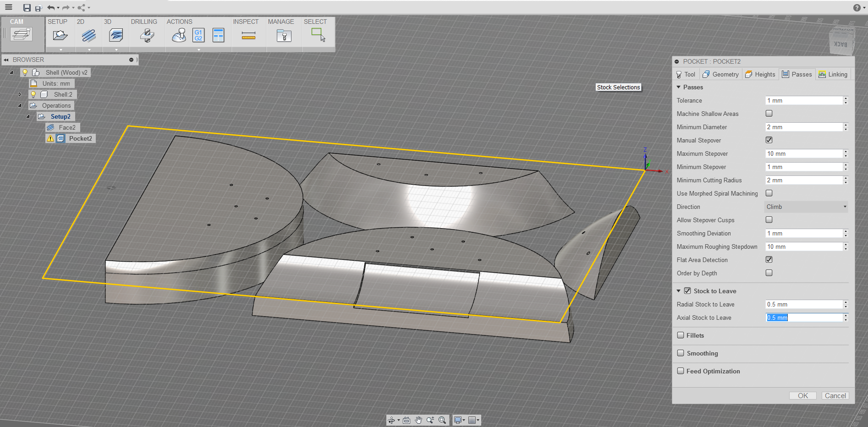Collapse the Browser panel arrows
Screen dimensions: 868x427
[x=6, y=60]
